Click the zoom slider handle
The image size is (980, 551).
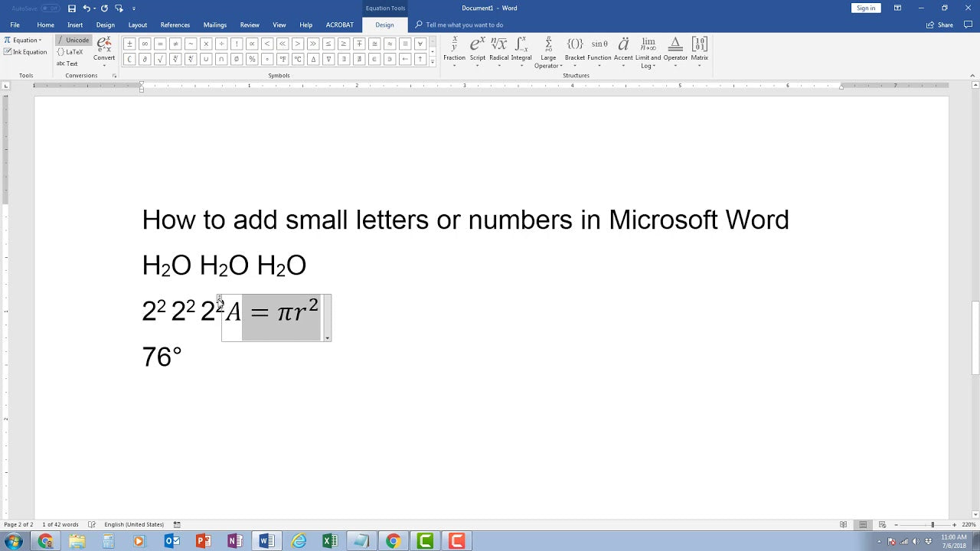[x=932, y=524]
